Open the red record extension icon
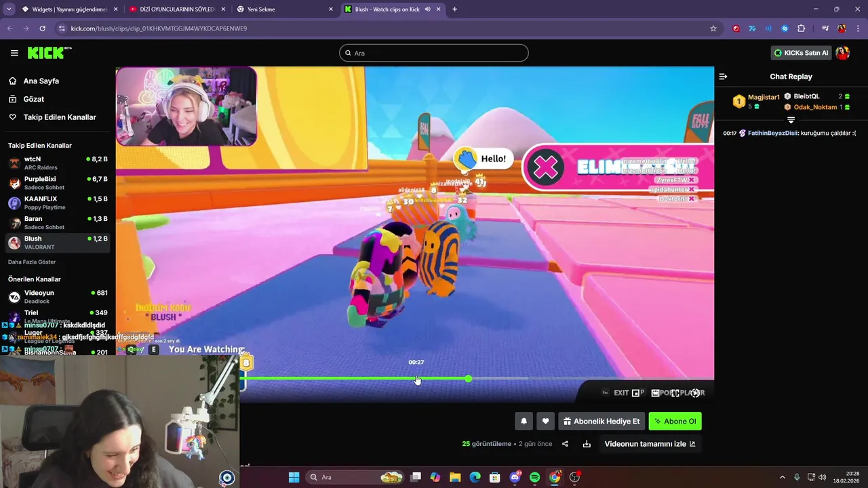The height and width of the screenshot is (488, 868). point(736,28)
